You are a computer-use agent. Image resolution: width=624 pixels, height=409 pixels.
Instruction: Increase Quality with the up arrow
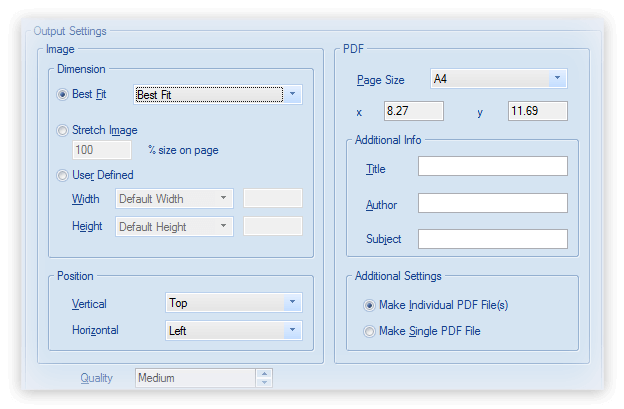(x=264, y=374)
